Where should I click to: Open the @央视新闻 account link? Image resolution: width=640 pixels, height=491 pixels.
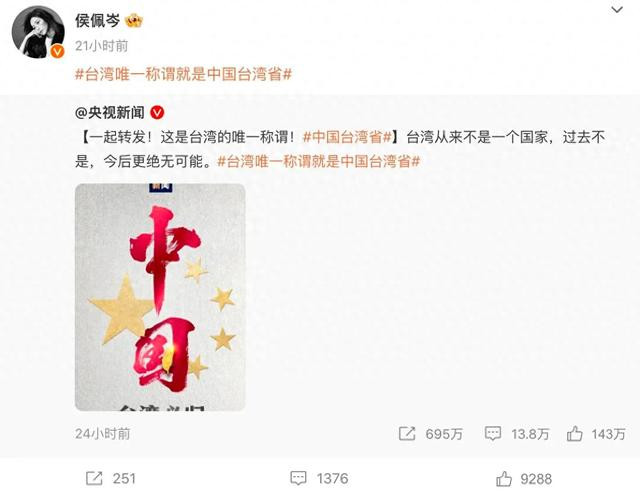pos(110,112)
